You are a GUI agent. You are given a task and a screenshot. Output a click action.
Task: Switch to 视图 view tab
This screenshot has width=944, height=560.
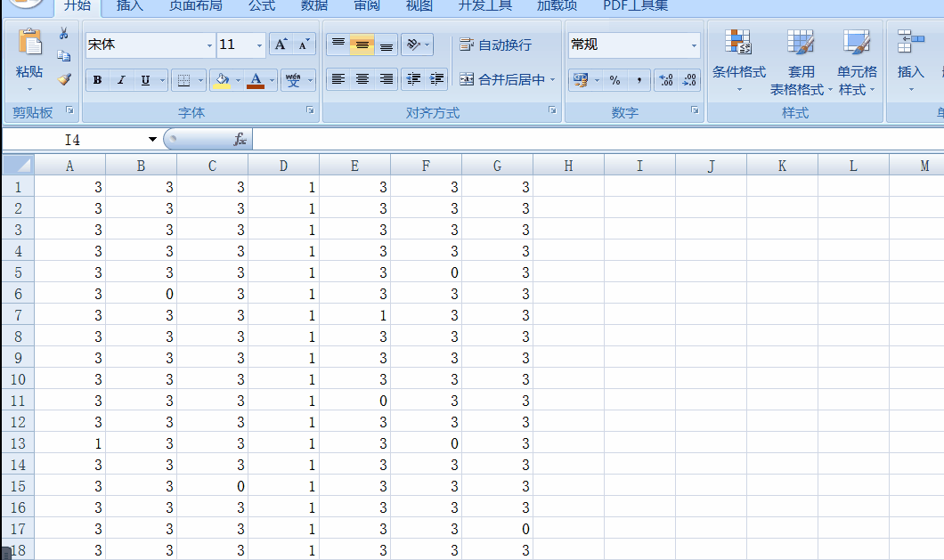[419, 6]
